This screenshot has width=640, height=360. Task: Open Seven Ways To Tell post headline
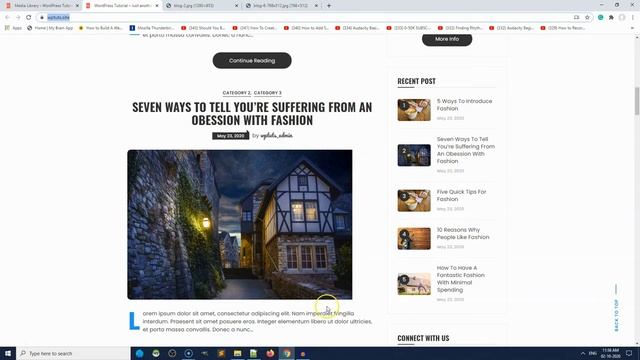pyautogui.click(x=252, y=113)
